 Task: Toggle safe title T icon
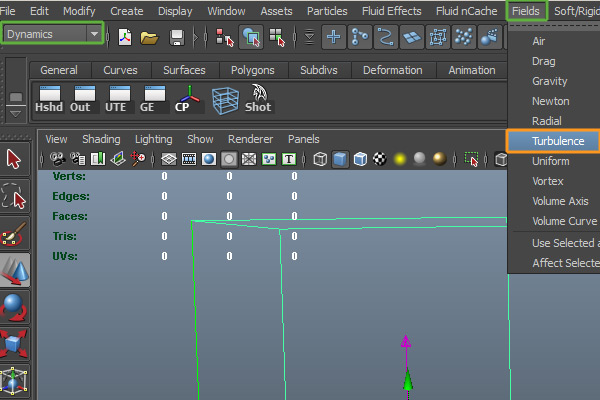(x=289, y=159)
